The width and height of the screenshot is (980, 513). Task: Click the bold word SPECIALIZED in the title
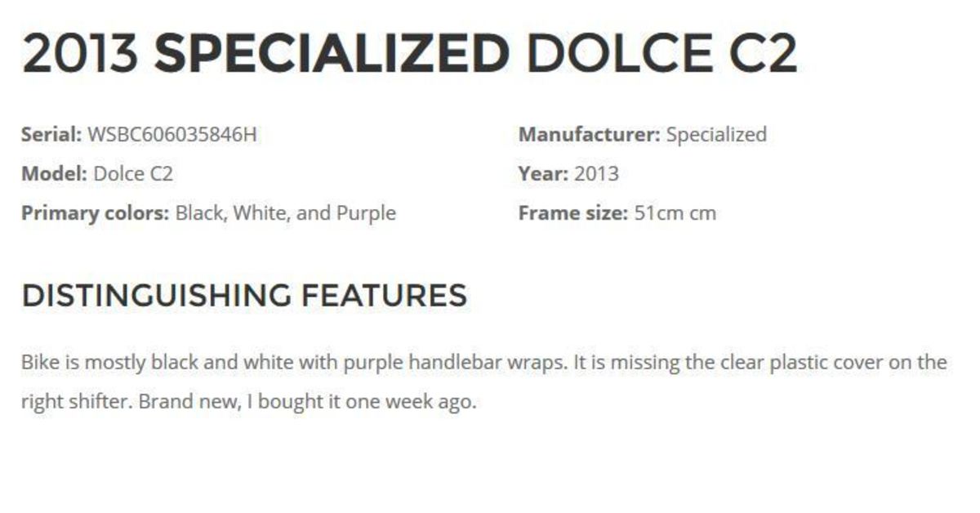tap(332, 54)
